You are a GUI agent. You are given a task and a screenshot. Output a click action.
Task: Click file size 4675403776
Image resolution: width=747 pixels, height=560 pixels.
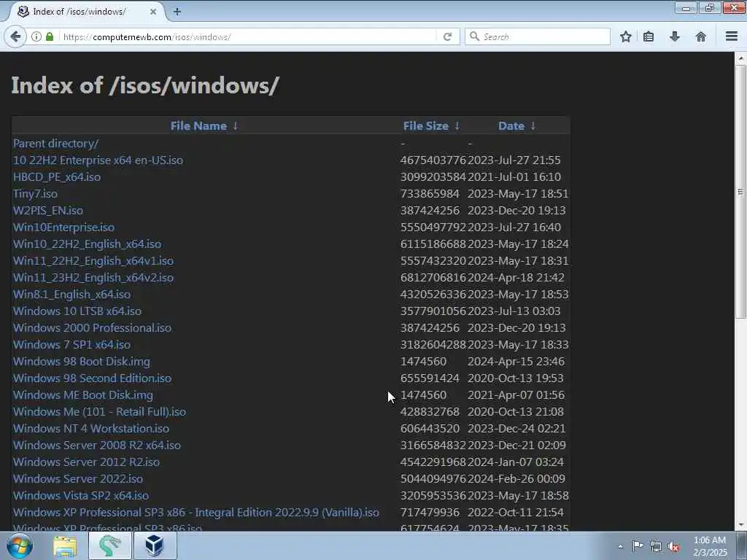[x=433, y=160]
